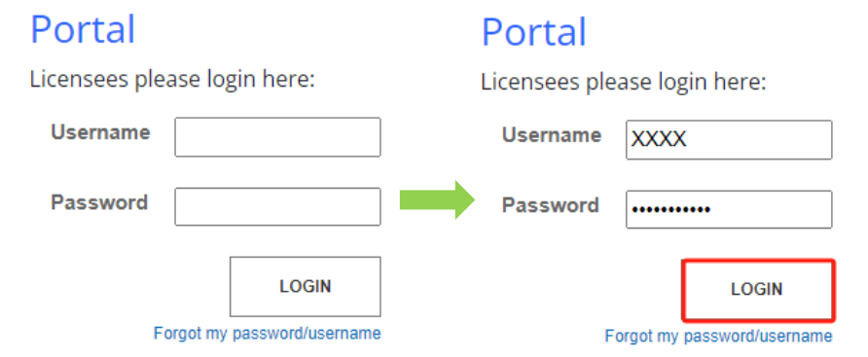Click the XXXX text inside the username box
This screenshot has height=357, width=868.
click(x=660, y=139)
